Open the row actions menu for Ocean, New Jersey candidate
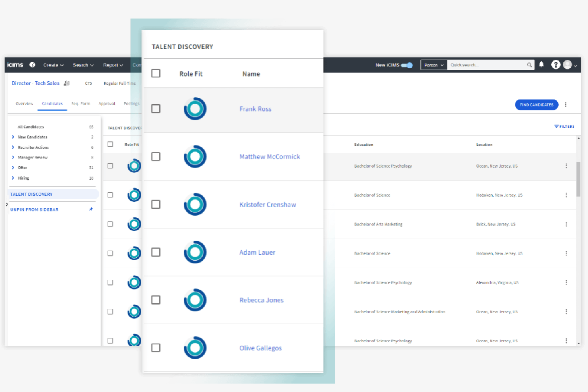The image size is (588, 392). 567,166
